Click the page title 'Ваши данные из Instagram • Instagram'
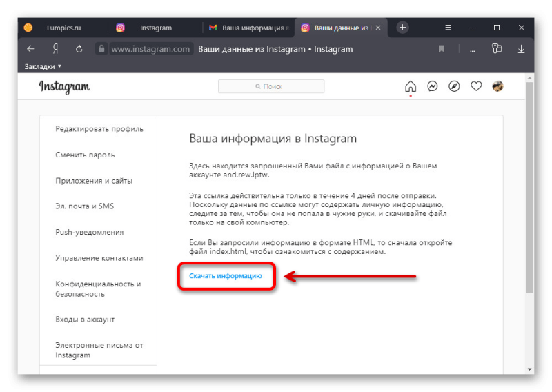The width and height of the screenshot is (552, 392). 275,49
